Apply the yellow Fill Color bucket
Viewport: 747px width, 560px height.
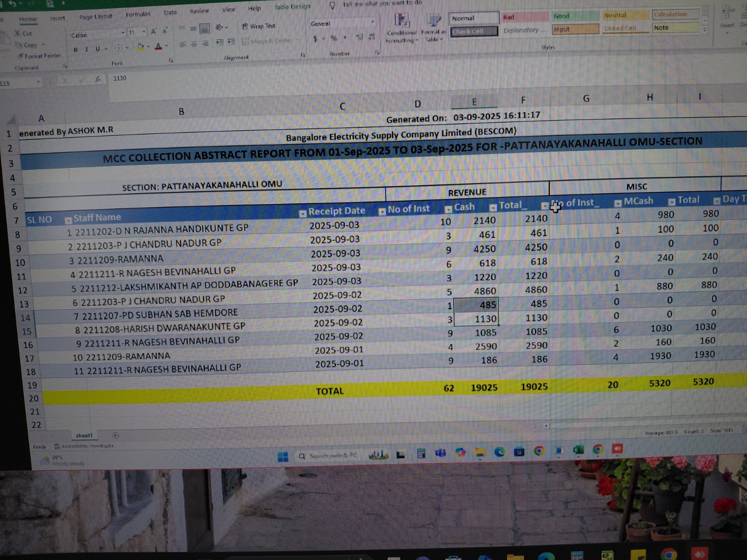pos(140,47)
